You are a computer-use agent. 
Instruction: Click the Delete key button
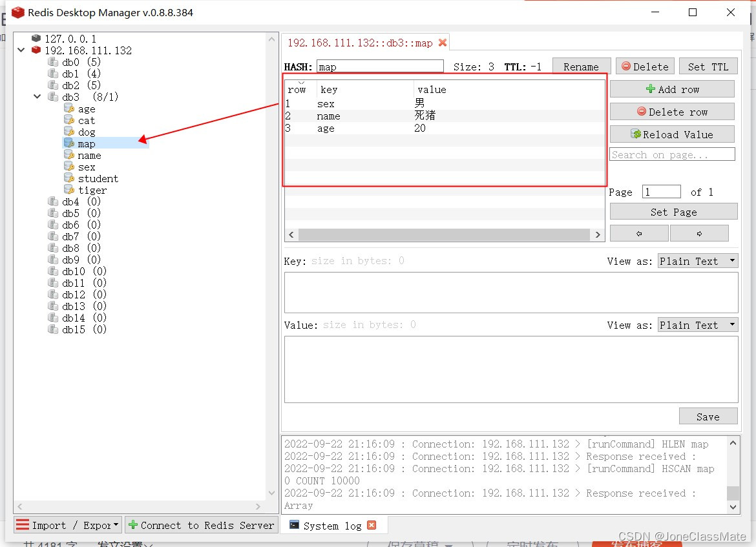pos(645,67)
